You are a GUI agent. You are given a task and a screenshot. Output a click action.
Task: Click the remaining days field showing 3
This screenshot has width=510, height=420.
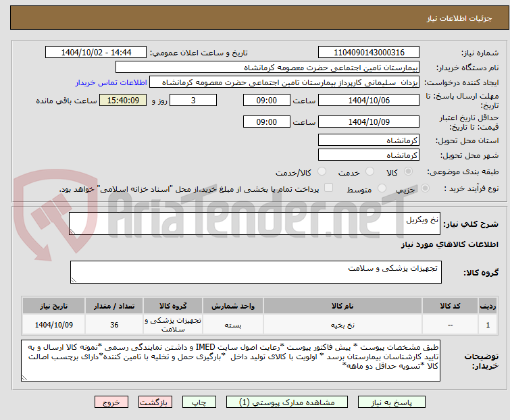tap(193, 100)
